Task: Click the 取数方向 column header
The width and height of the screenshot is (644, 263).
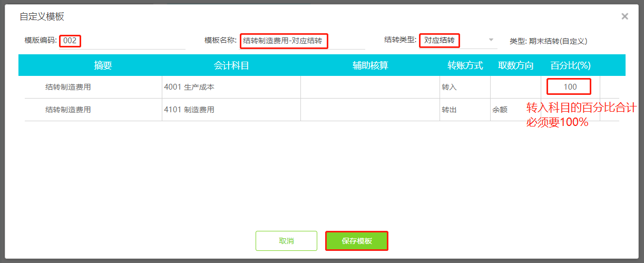Action: [516, 65]
